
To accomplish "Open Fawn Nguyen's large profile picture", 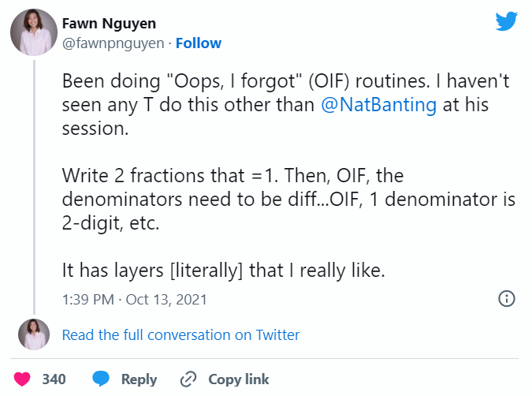I will point(32,34).
